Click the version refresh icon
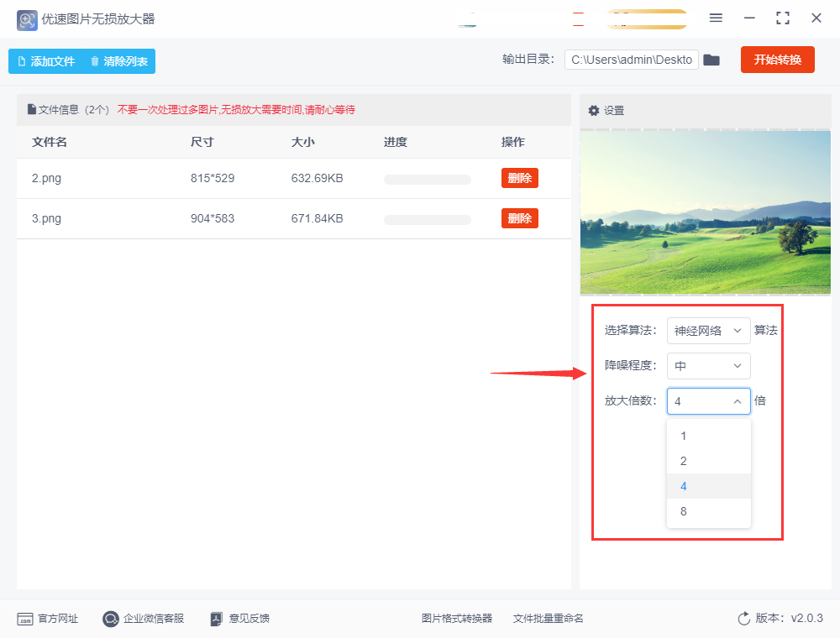840x638 pixels. (x=743, y=619)
